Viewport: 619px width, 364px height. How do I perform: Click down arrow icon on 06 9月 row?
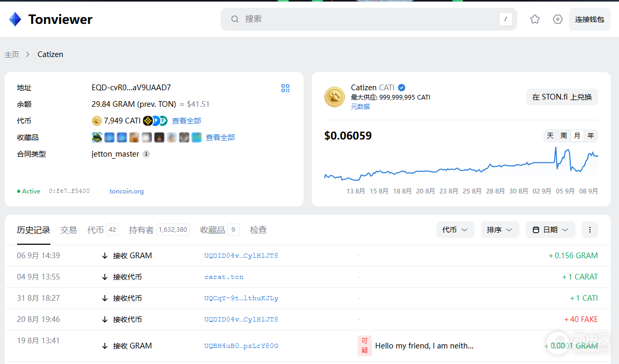105,256
